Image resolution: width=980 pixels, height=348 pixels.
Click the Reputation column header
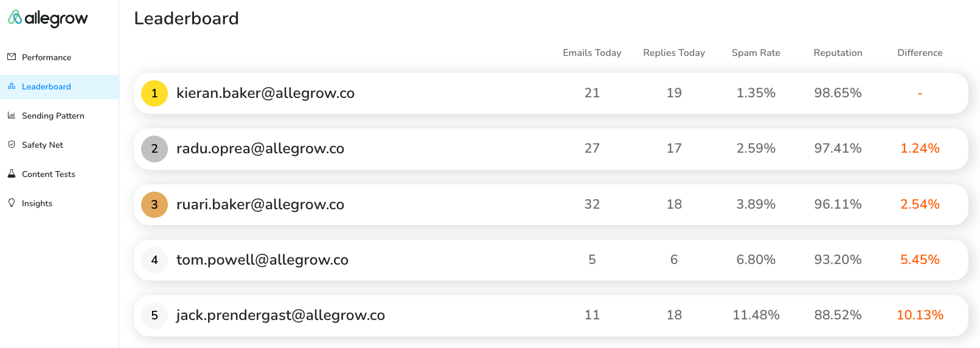click(x=838, y=53)
